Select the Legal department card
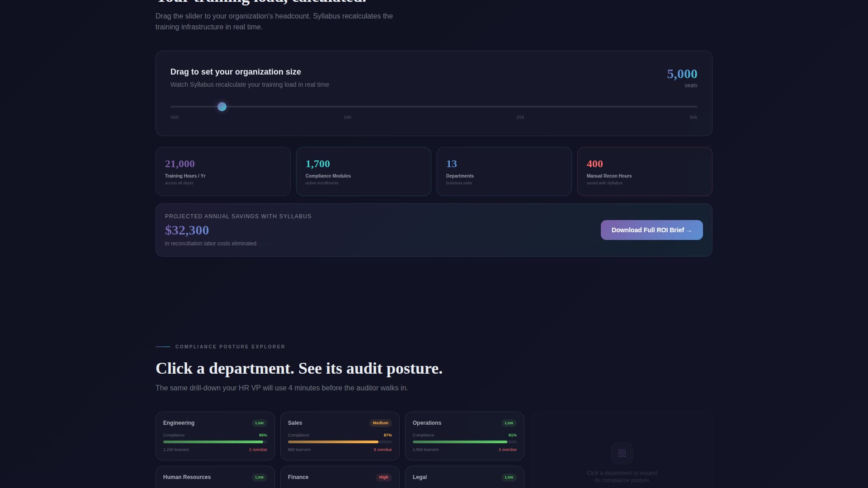The height and width of the screenshot is (488, 868). coord(465,477)
